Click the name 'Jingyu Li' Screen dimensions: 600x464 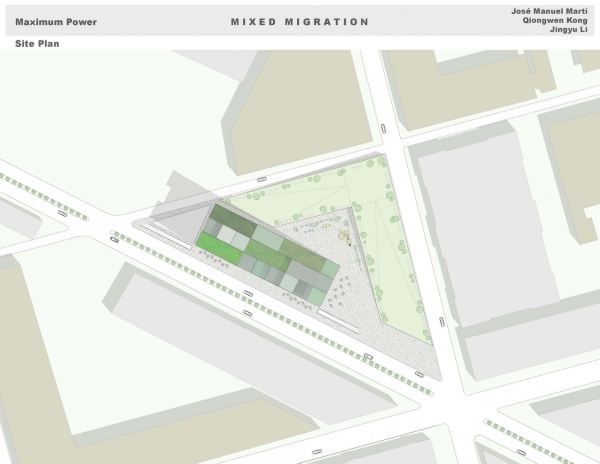[569, 29]
